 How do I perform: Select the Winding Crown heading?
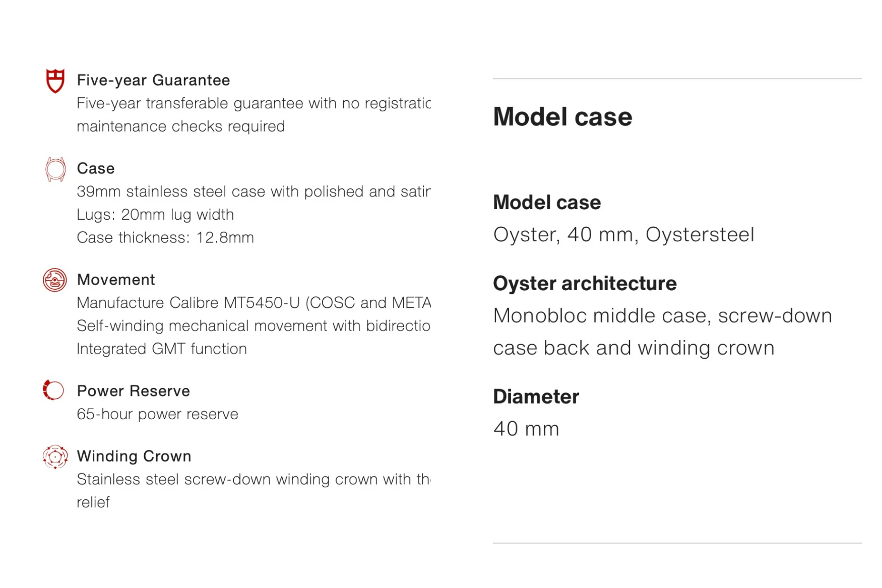134,456
